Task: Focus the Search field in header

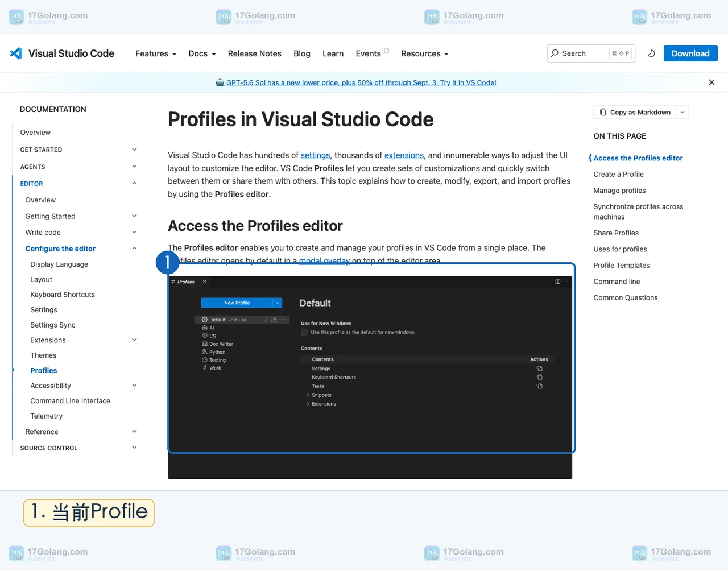Action: click(591, 53)
